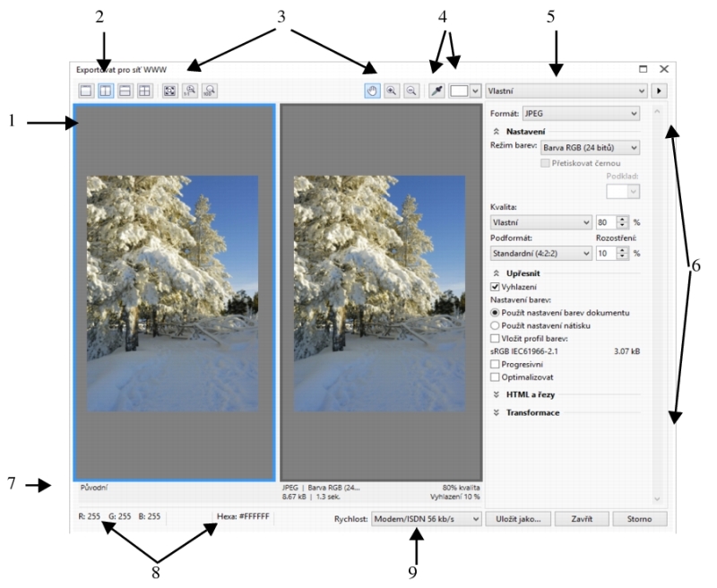This screenshot has height=588, width=717.
Task: Click the zoom out magnifier tool
Action: pyautogui.click(x=410, y=91)
